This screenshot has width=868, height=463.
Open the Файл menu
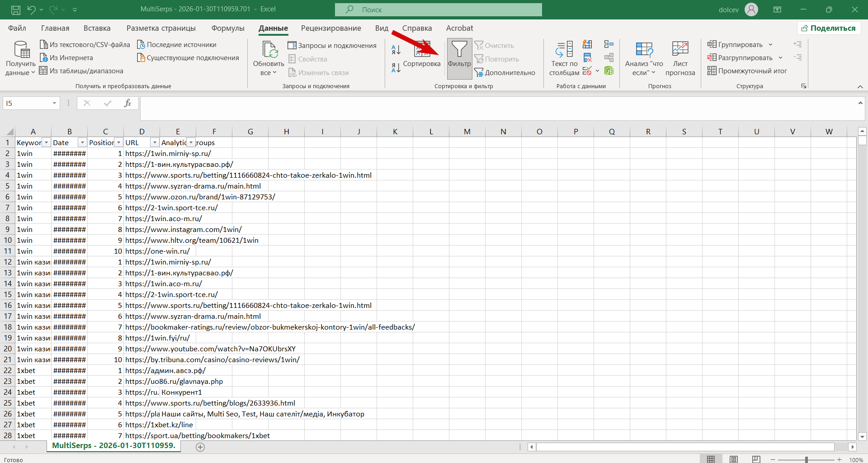point(17,28)
